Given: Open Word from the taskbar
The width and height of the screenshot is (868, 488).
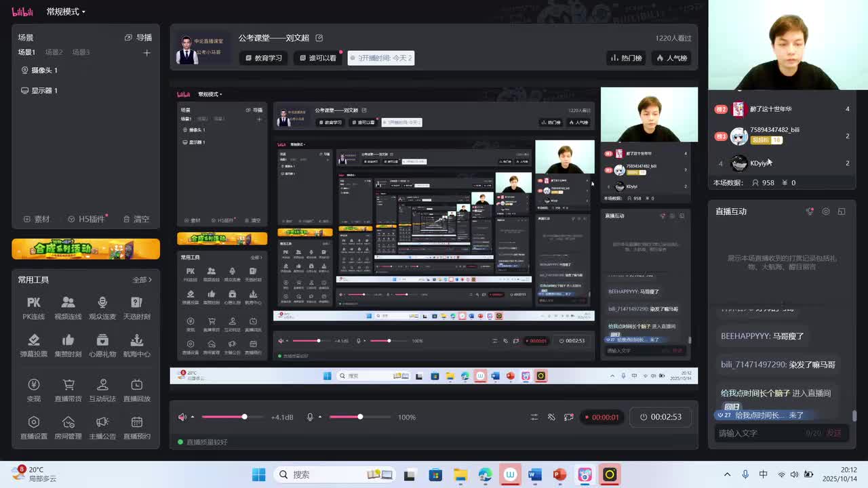Looking at the screenshot, I should (x=534, y=474).
